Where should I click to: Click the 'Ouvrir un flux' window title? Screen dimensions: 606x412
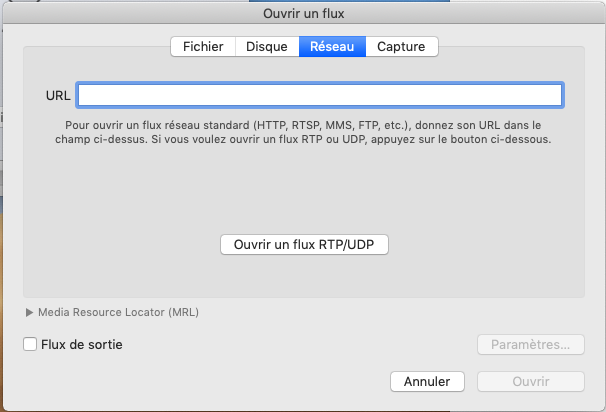pyautogui.click(x=303, y=14)
